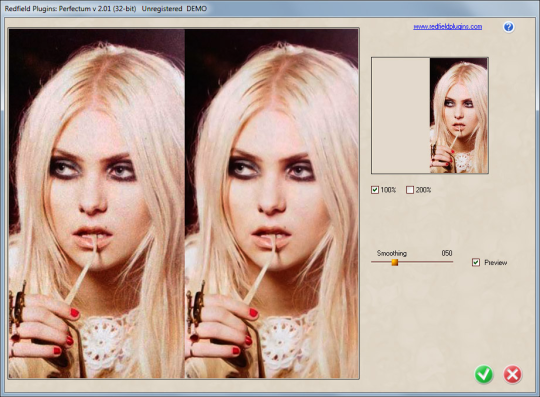
Task: Click the original image in the left preview pane
Action: tap(97, 203)
